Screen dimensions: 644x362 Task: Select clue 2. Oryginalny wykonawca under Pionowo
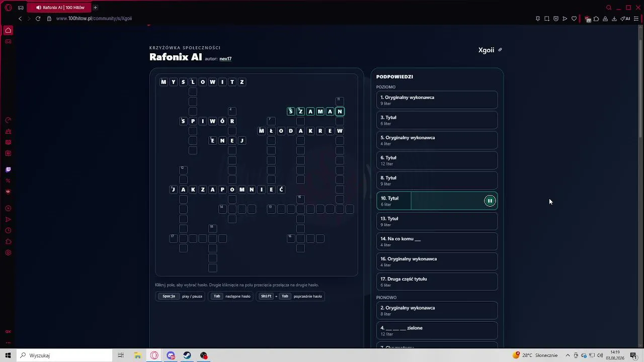pyautogui.click(x=437, y=310)
